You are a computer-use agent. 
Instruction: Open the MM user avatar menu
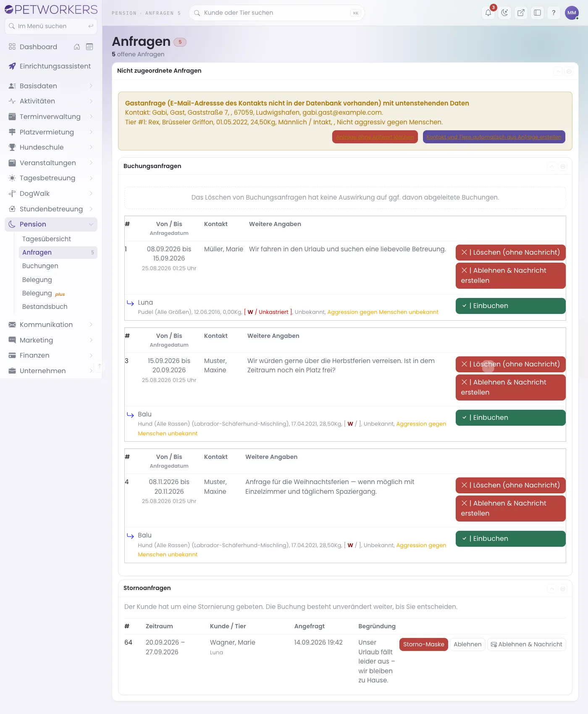tap(572, 13)
